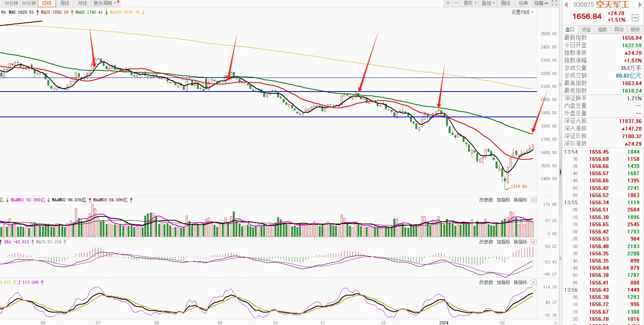Select the 60分钟 period tab
Screen dimensions: 644x325
[x=29, y=3]
